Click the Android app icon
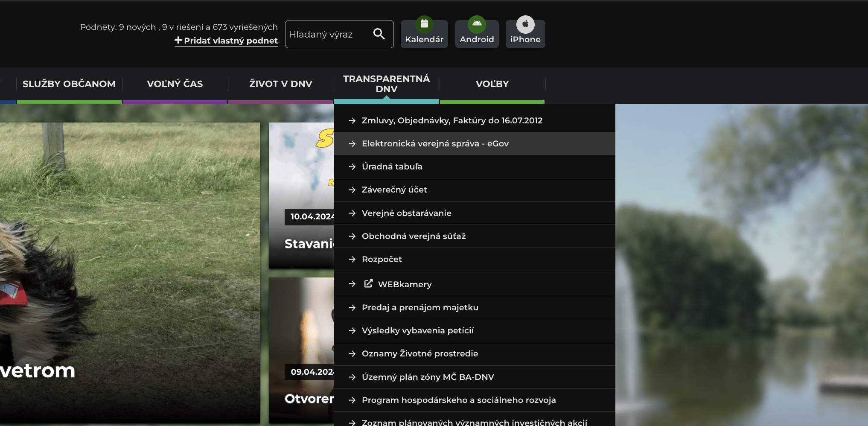Viewport: 868px width, 426px height. 477,24
